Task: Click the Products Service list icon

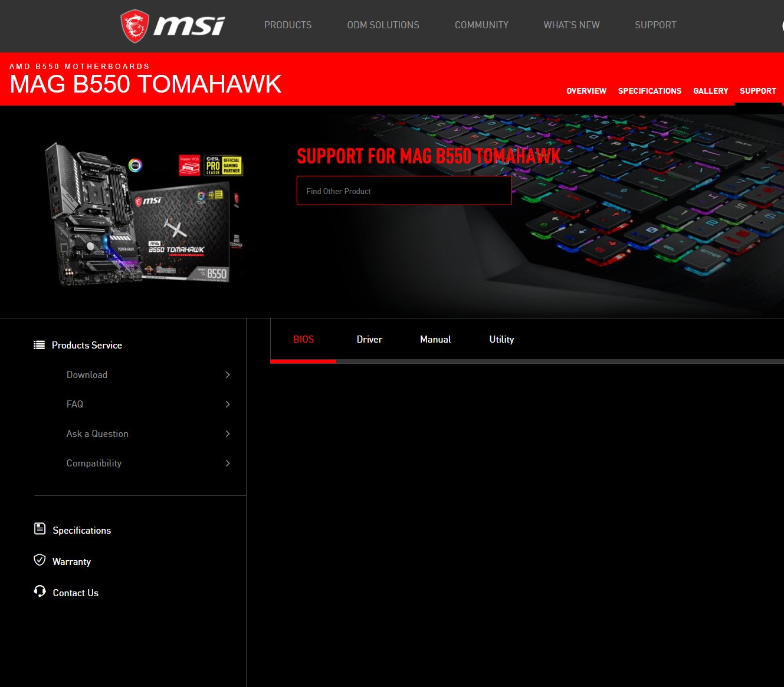Action: tap(40, 345)
